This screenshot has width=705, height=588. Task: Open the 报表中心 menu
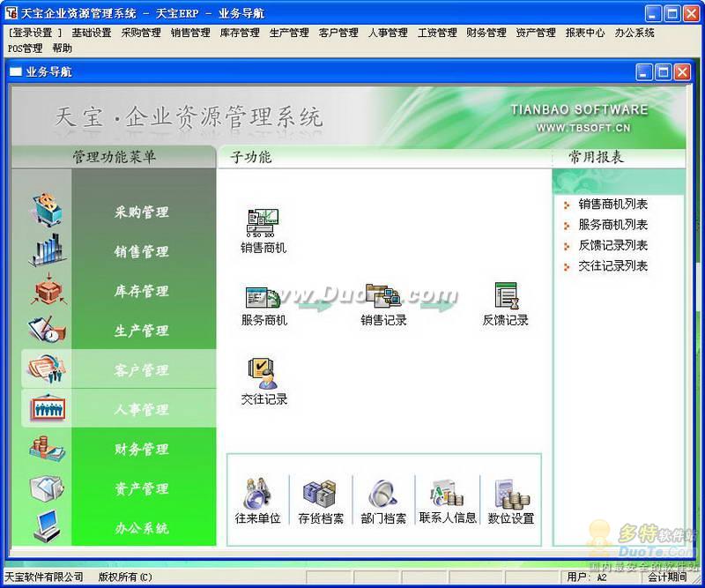point(585,33)
